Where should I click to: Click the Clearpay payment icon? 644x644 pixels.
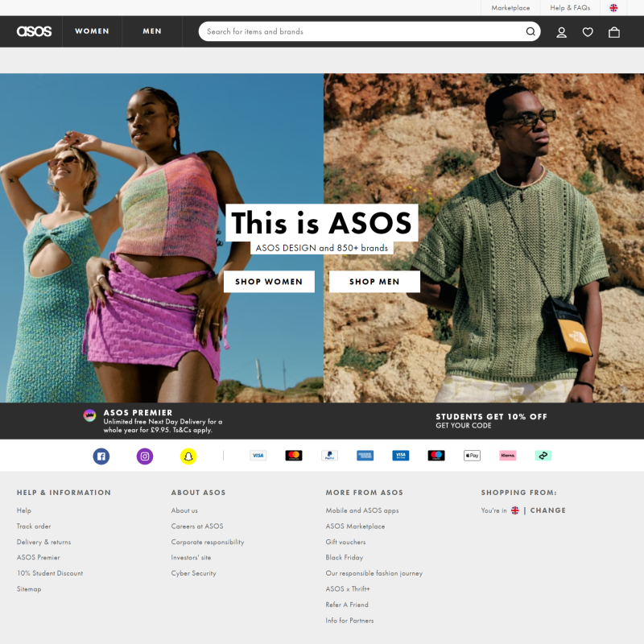pos(543,456)
